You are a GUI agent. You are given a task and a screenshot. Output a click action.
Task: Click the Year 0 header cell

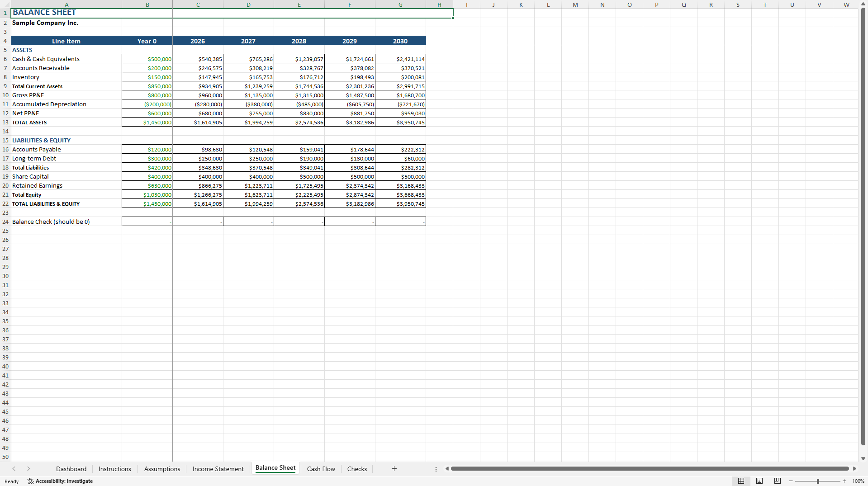point(147,41)
